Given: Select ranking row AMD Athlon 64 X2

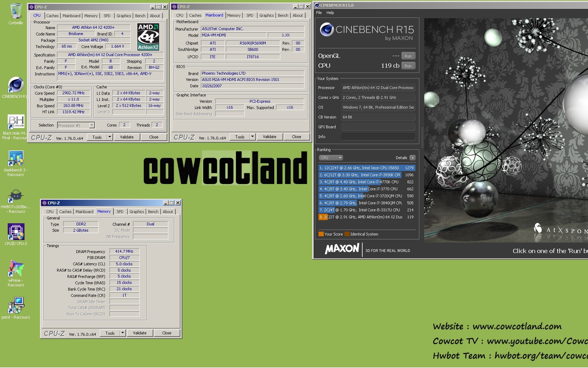Looking at the screenshot, I should pos(367,217).
